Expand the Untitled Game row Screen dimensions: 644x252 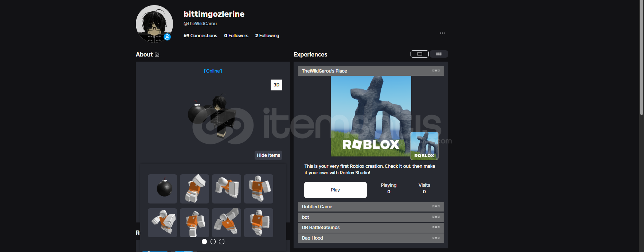pos(371,207)
